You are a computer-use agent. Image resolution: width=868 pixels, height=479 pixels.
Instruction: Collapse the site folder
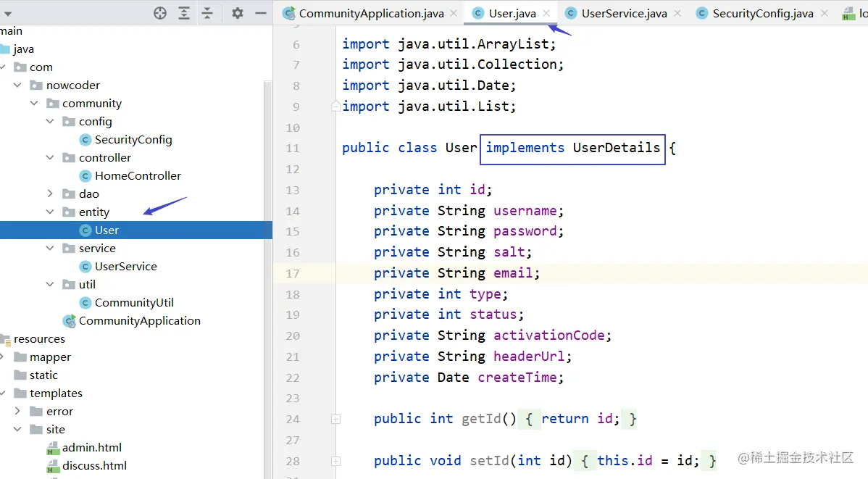17,429
